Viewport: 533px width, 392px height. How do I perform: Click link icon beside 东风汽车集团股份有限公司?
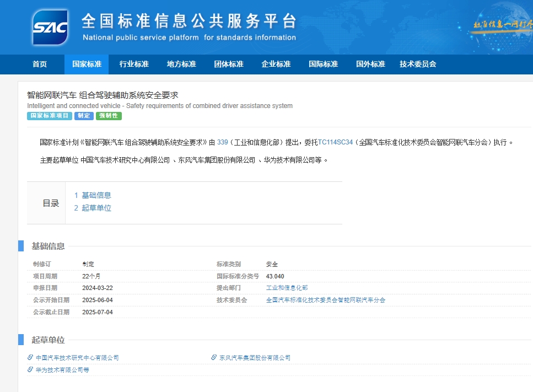pos(214,357)
